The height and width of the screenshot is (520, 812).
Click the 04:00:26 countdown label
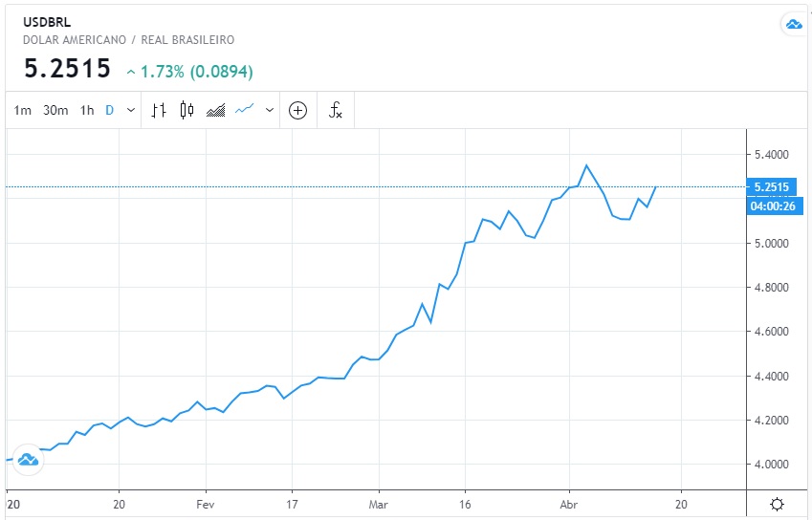pyautogui.click(x=770, y=206)
